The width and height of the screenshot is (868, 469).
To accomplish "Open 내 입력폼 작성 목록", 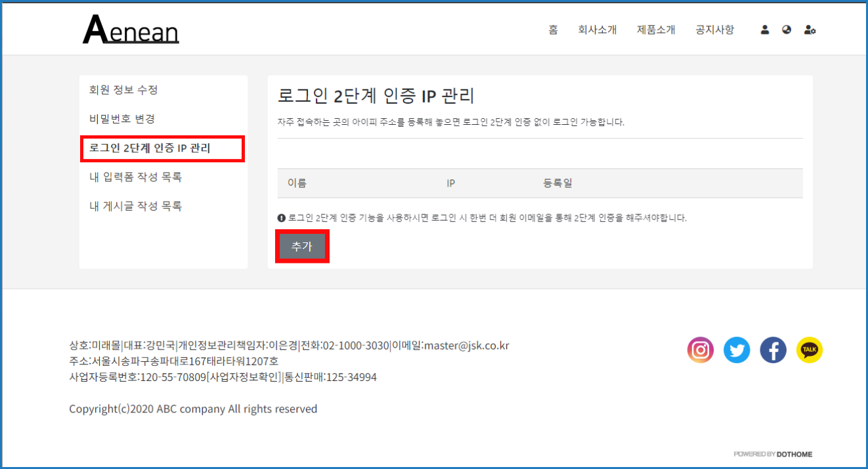I will coord(135,177).
